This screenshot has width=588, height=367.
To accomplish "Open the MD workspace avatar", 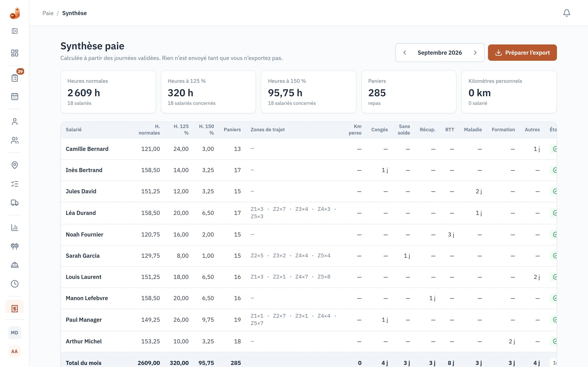I will tap(14, 333).
